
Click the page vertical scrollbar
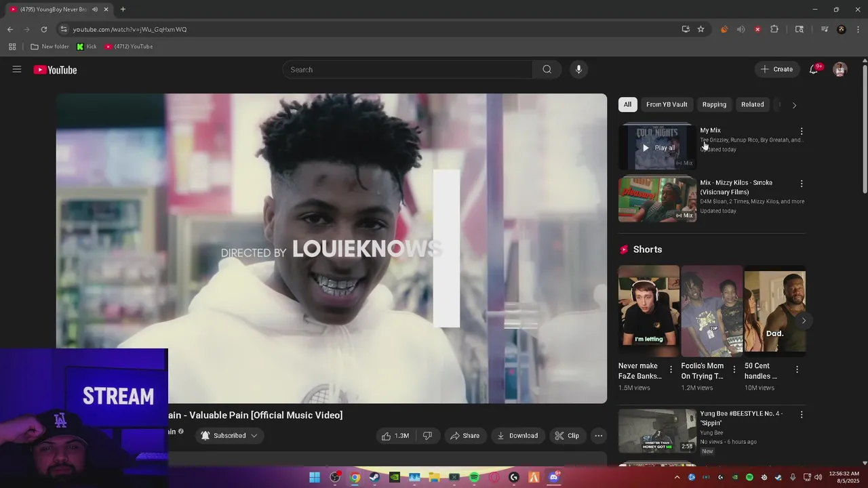(865, 129)
